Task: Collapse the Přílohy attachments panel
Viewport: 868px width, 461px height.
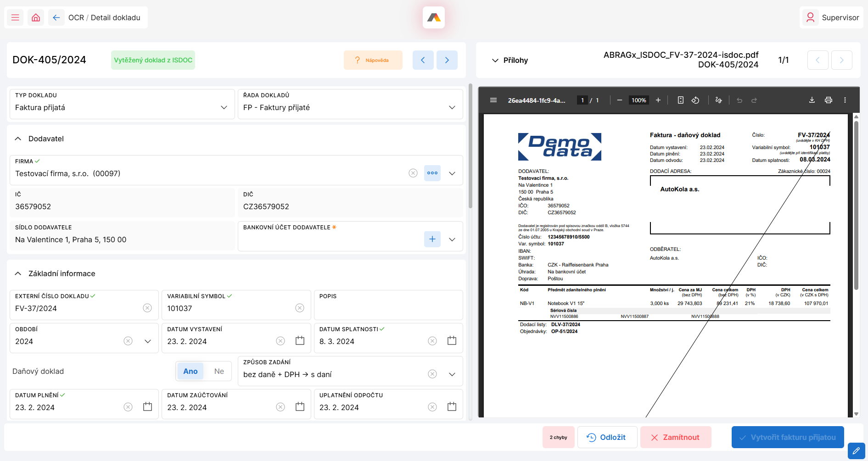Action: pyautogui.click(x=495, y=60)
